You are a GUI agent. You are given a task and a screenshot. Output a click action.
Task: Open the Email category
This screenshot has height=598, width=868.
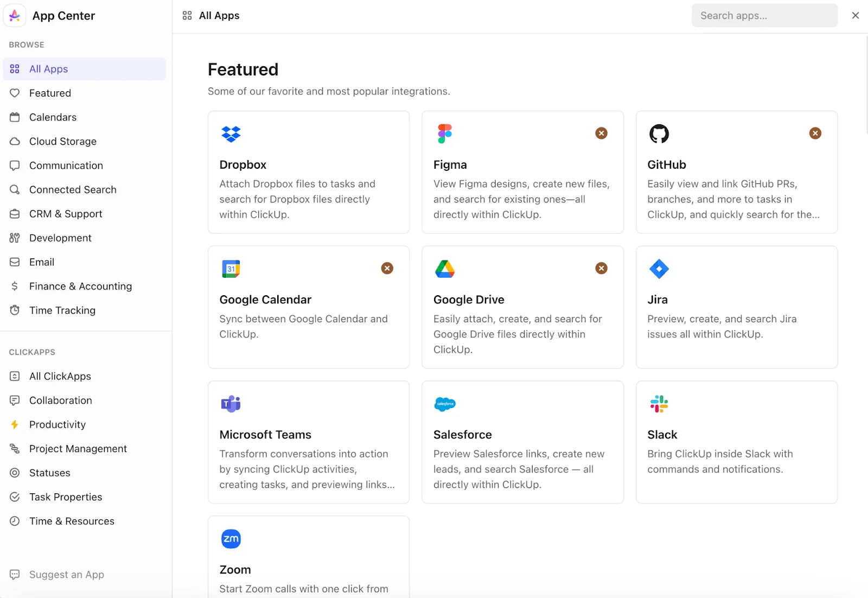click(85, 262)
